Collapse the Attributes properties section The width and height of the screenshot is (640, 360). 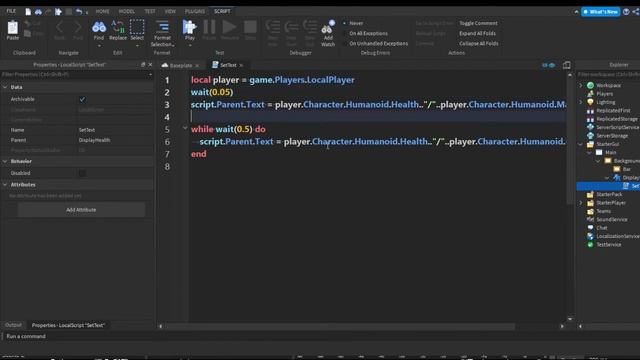(x=5, y=185)
